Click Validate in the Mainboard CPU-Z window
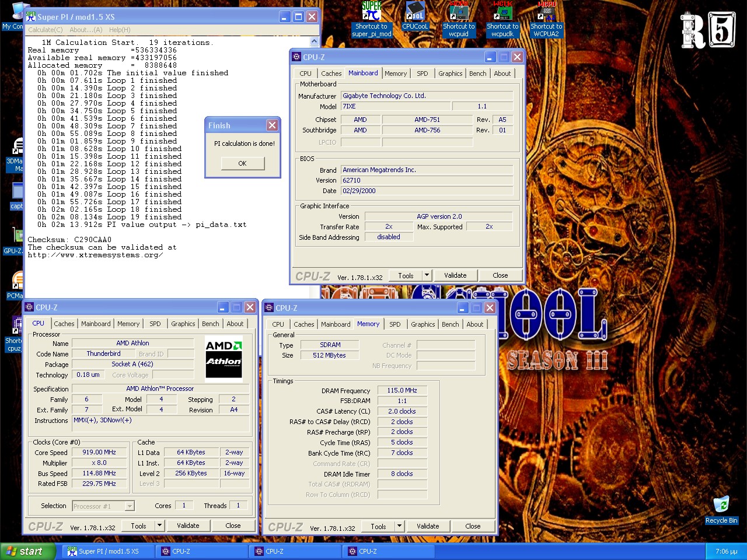 tap(455, 275)
